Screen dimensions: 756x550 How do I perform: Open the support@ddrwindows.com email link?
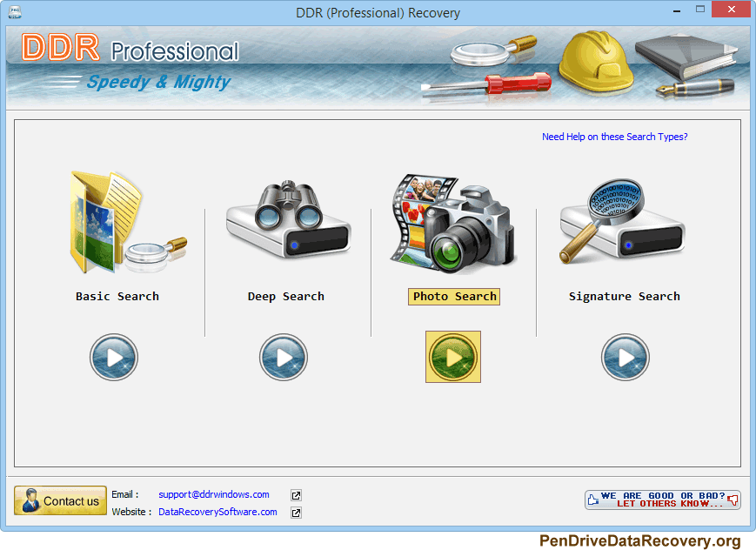click(214, 494)
